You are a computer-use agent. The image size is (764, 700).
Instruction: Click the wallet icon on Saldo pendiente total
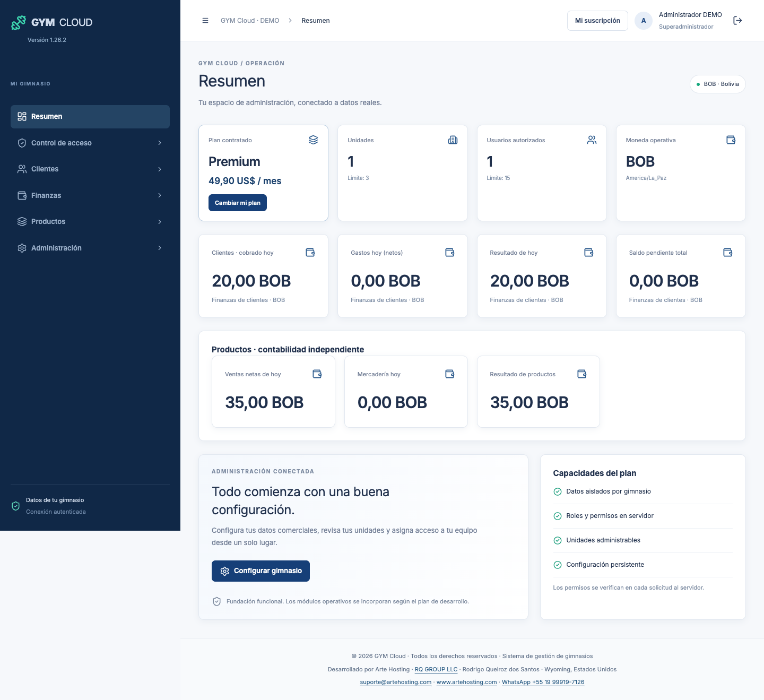click(728, 253)
